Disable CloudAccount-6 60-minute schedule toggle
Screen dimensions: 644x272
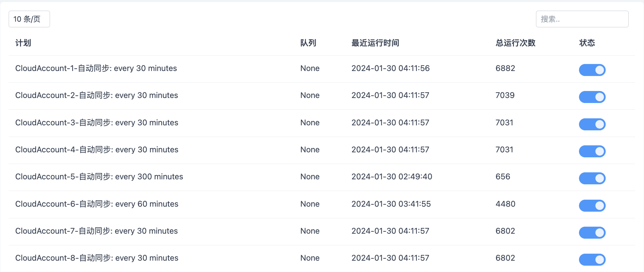pyautogui.click(x=592, y=206)
